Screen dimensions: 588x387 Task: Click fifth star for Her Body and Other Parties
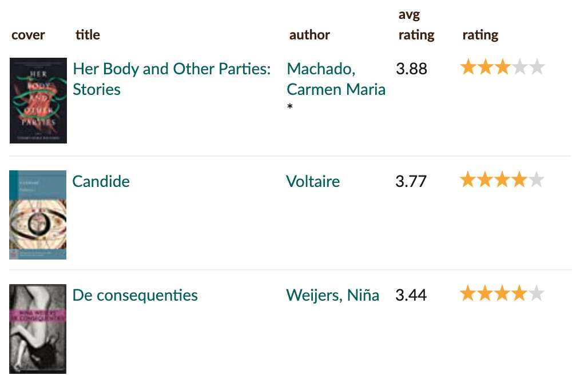pyautogui.click(x=537, y=67)
